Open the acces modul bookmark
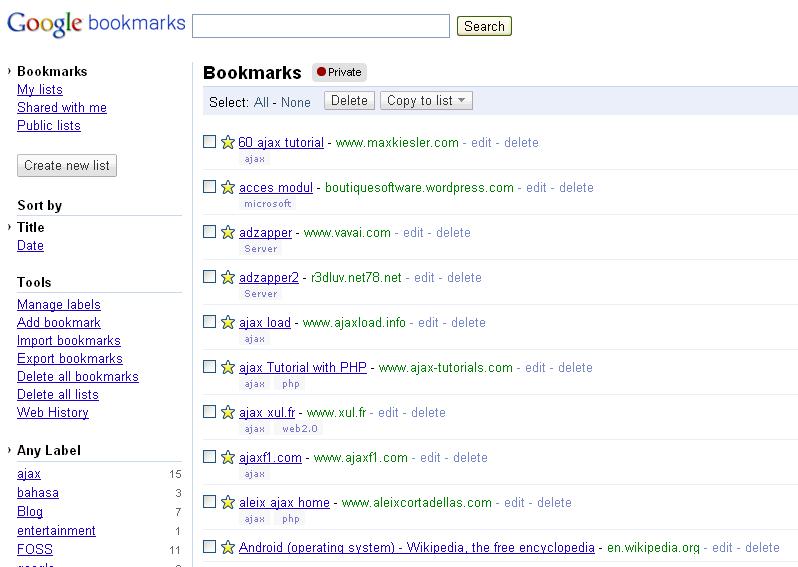The image size is (798, 567). point(276,187)
